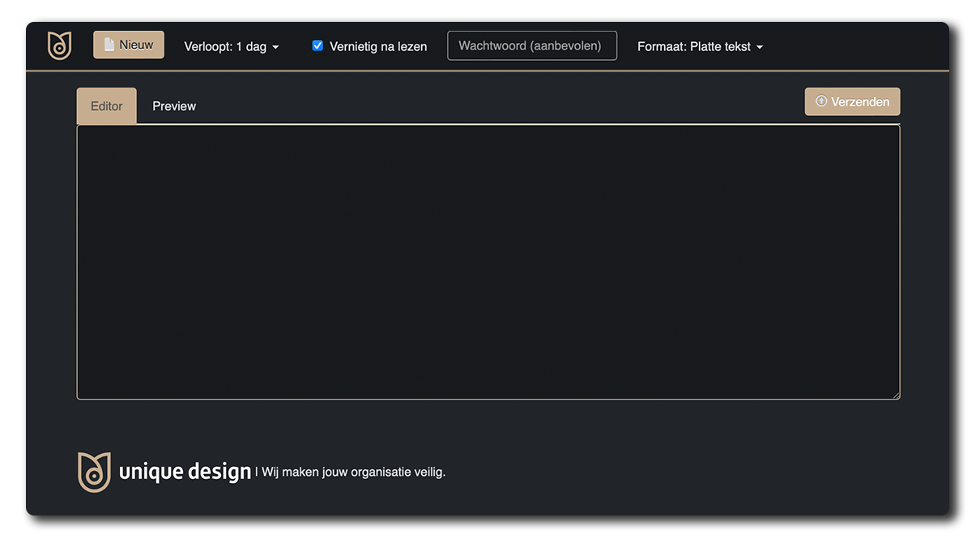Switch to the Editor tab
The width and height of the screenshot is (980, 556).
107,106
